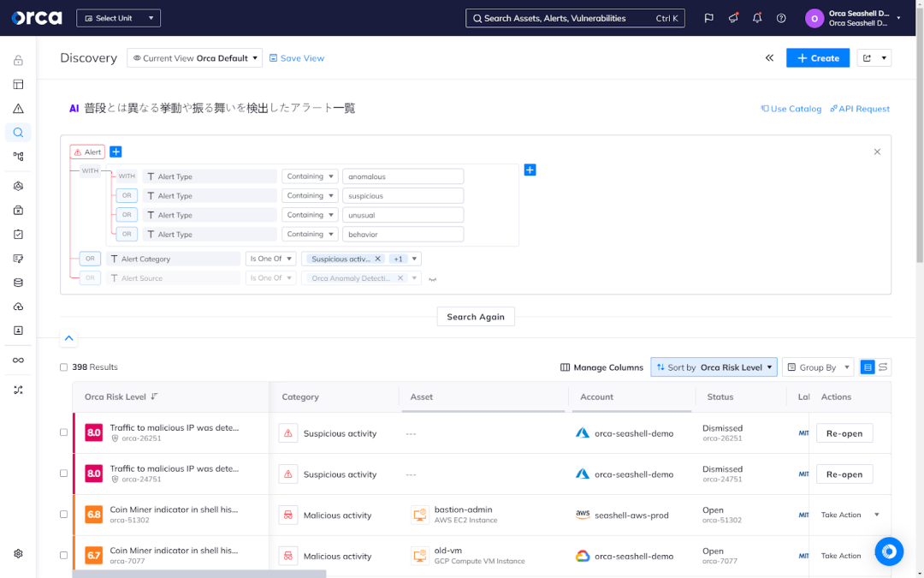Remove the Suspicious activ... tag

coord(378,259)
